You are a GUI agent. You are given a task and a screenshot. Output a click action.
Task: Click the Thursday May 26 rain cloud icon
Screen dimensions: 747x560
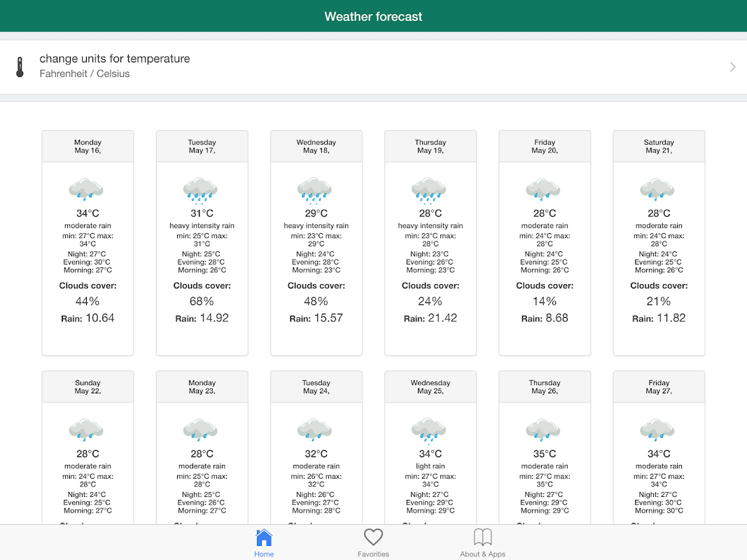tap(543, 430)
